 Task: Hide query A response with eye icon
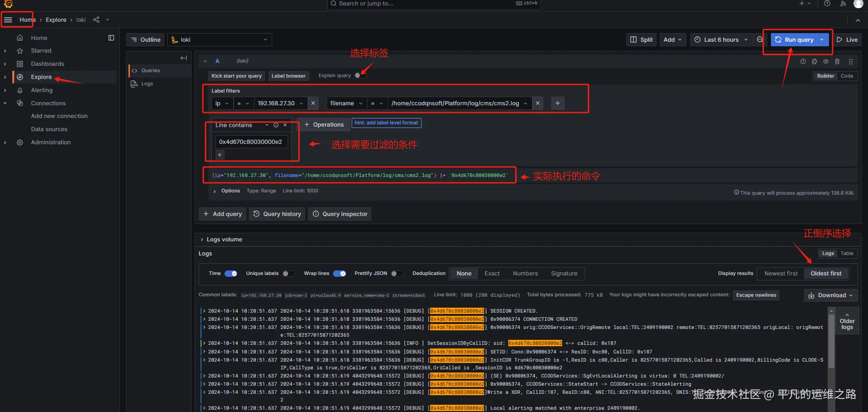click(x=826, y=62)
